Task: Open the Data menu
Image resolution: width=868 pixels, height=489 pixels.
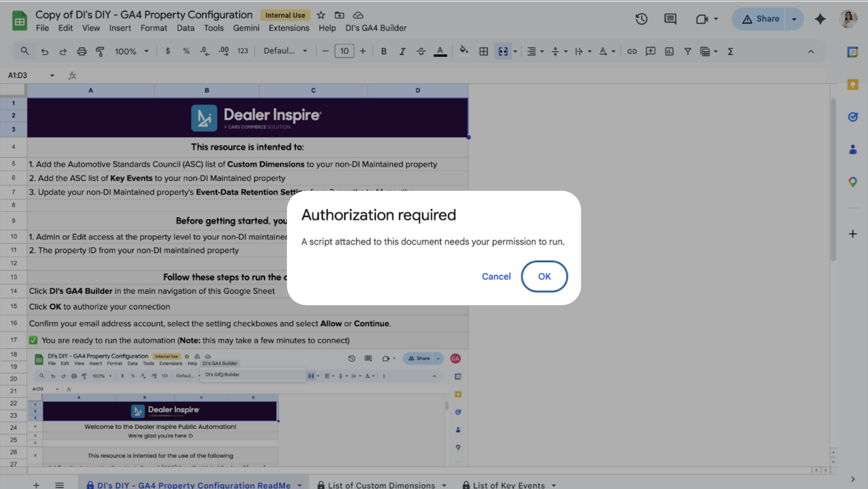Action: point(185,28)
